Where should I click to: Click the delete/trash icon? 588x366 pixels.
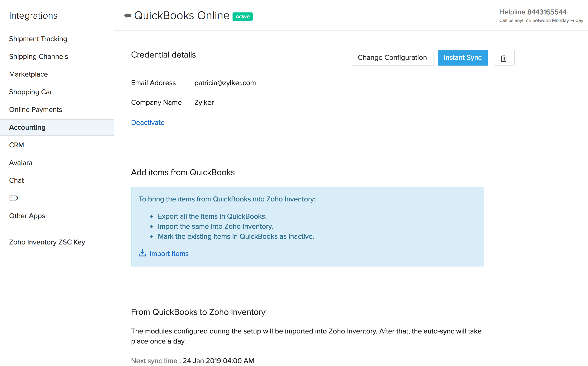pyautogui.click(x=504, y=58)
